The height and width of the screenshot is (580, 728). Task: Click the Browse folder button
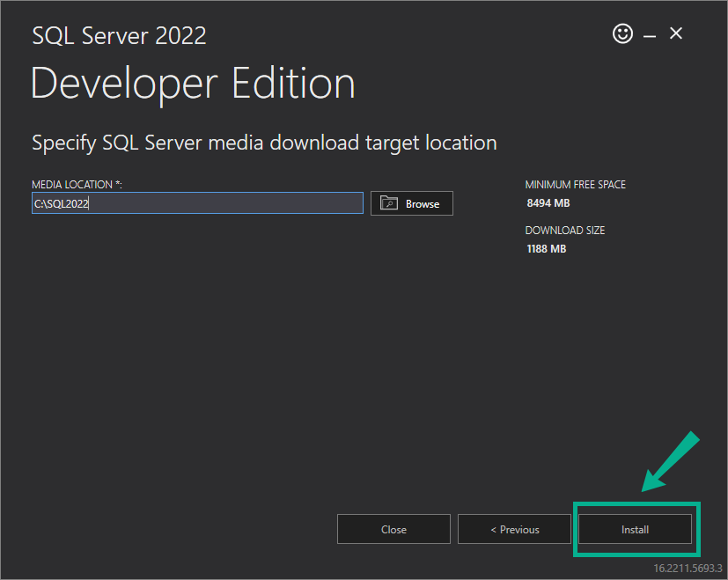(x=412, y=203)
